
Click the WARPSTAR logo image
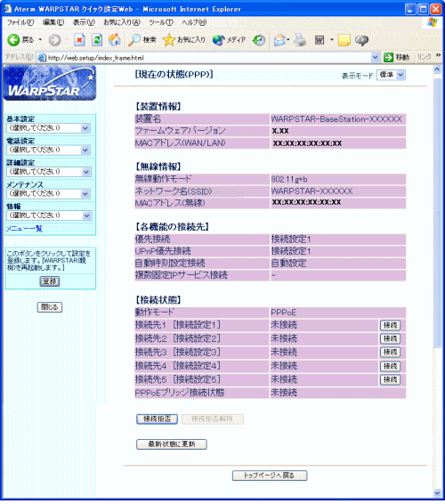point(50,83)
